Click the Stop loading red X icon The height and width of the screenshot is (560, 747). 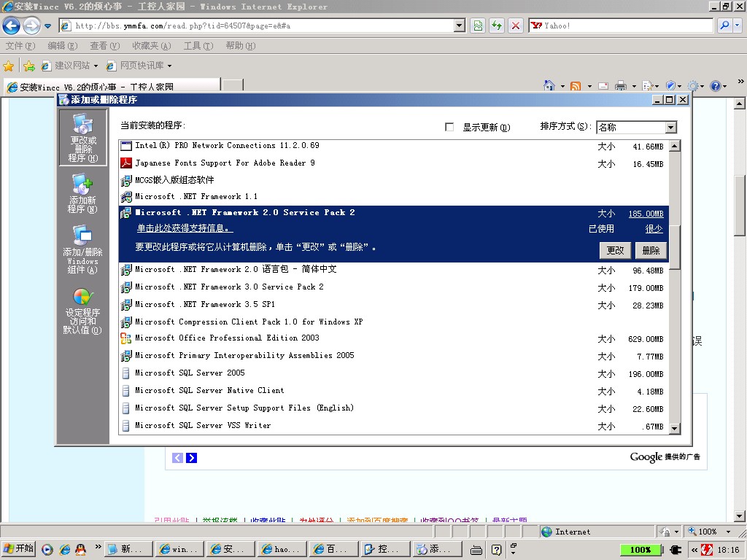[x=516, y=26]
